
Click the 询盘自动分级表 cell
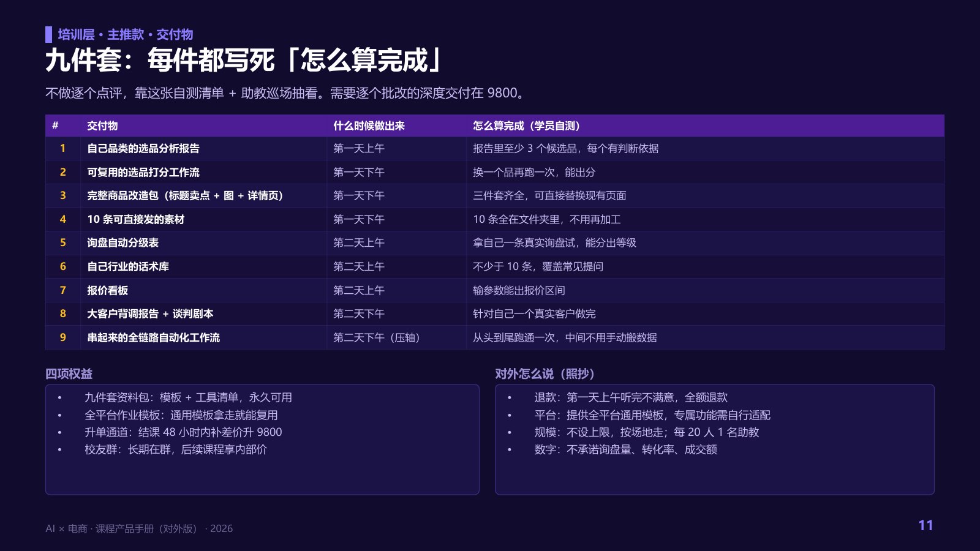point(203,242)
